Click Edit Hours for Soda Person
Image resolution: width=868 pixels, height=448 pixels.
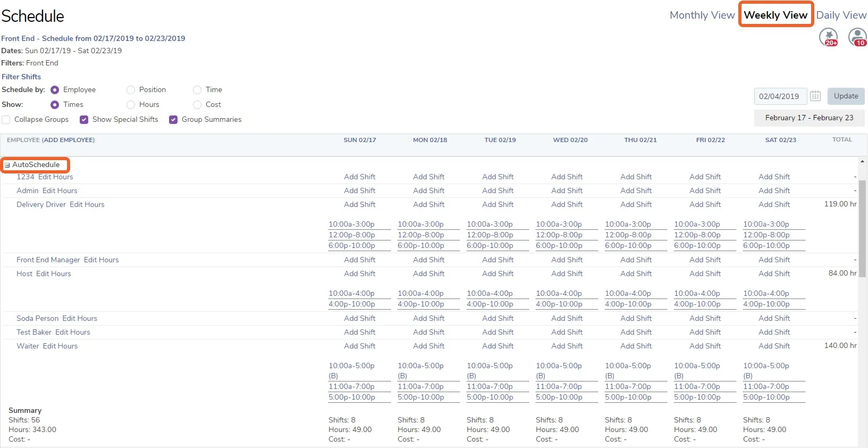coord(80,318)
